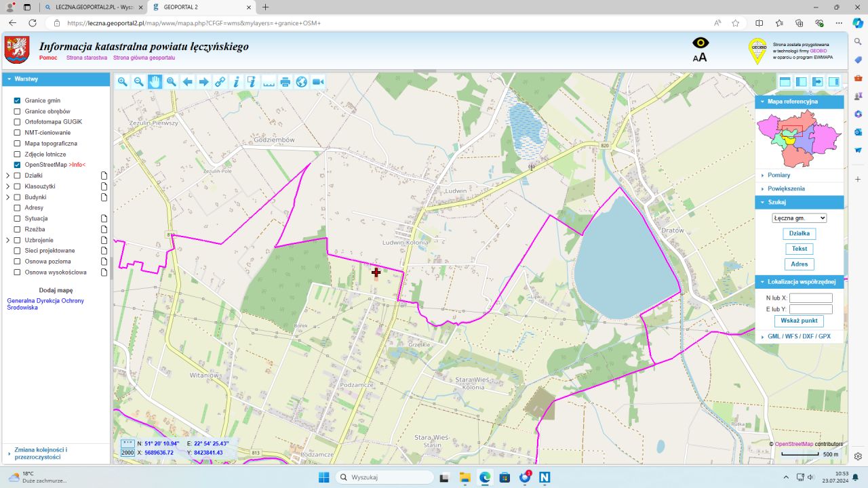
Task: Expand the Klasoużytki layer group
Action: point(7,186)
